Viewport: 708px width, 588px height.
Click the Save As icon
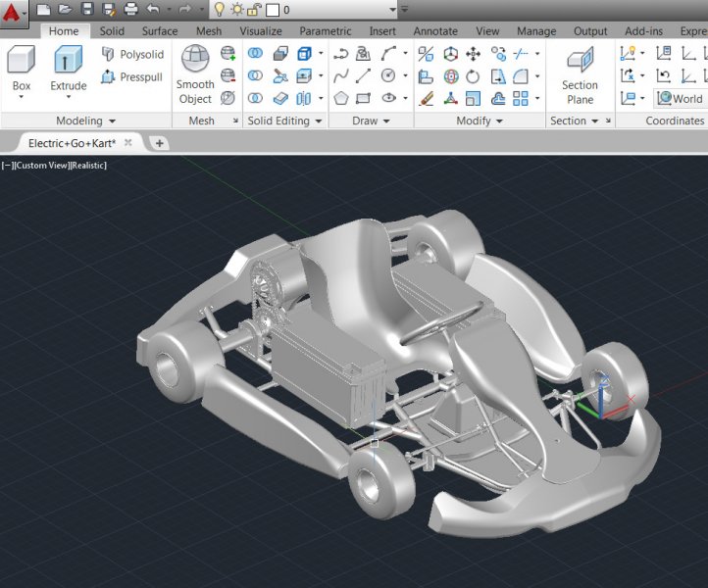click(109, 9)
